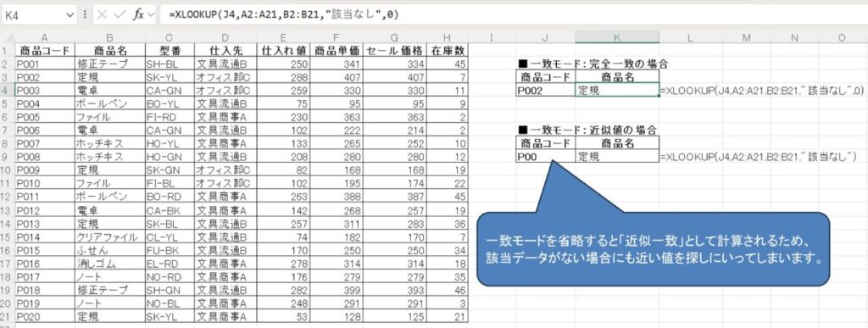The width and height of the screenshot is (868, 328).
Task: Select unit price cell 399
Action: pos(337,290)
